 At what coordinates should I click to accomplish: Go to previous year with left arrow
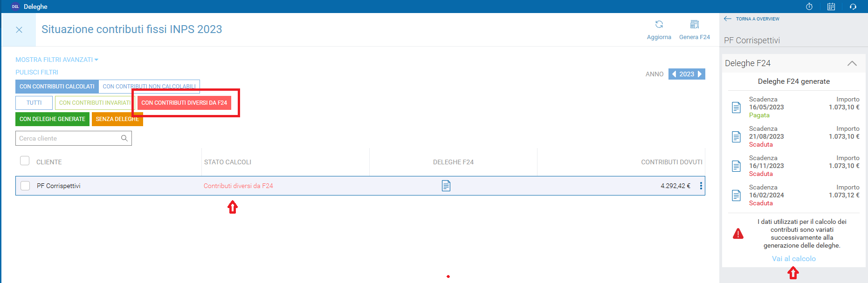pos(674,74)
